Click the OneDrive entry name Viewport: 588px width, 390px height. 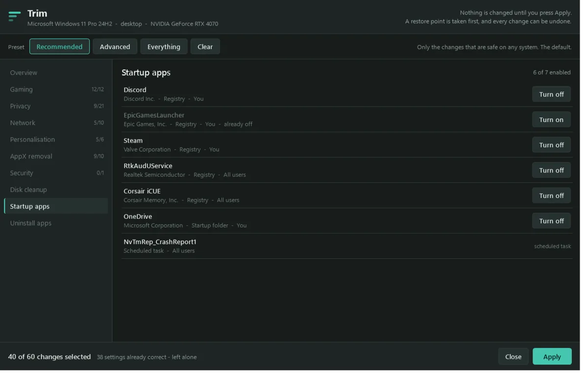click(x=138, y=217)
